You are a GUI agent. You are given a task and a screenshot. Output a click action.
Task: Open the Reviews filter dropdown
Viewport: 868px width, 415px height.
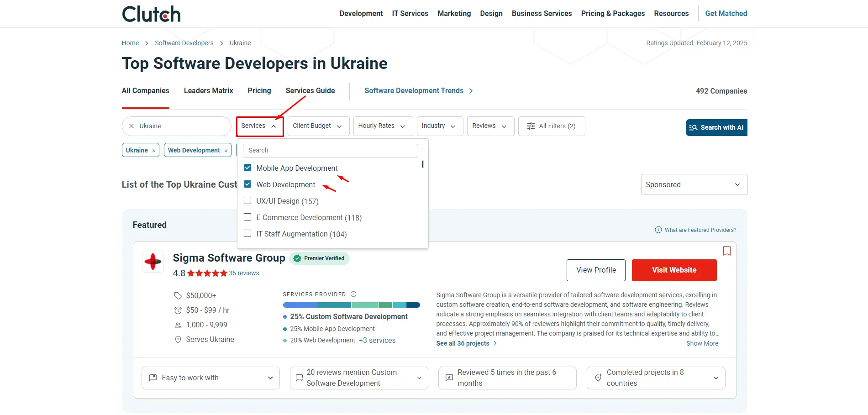[x=490, y=126]
